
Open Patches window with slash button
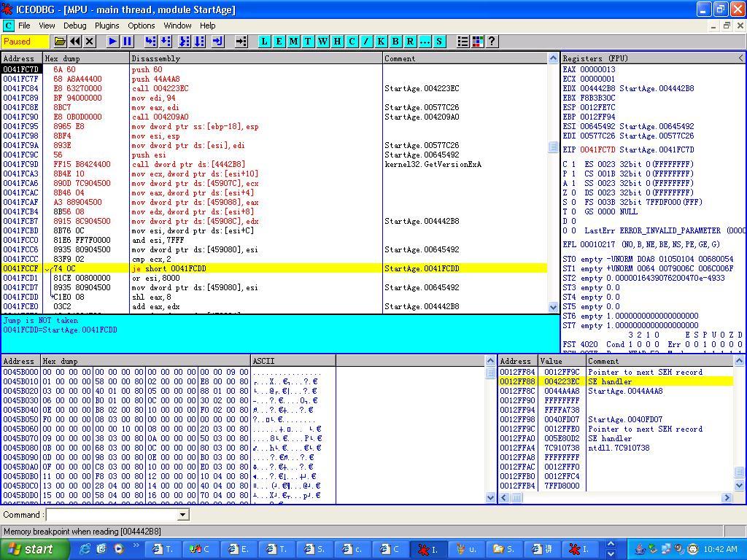[366, 42]
